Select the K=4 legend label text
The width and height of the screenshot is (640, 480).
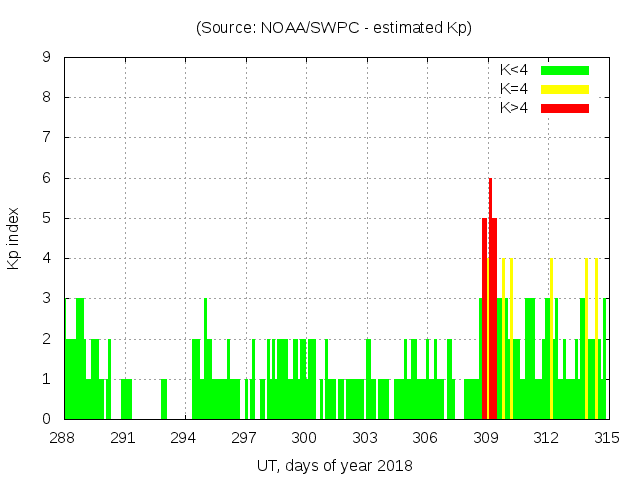coord(513,89)
